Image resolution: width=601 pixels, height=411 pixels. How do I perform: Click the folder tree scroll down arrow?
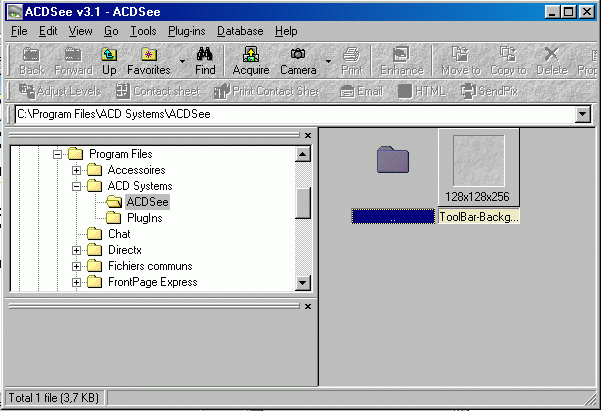point(303,283)
